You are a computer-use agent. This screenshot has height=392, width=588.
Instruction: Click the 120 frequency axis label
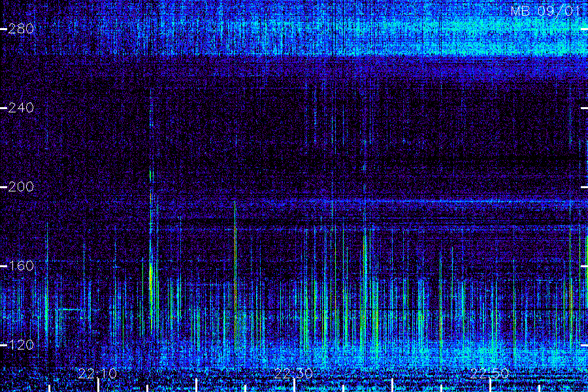pos(21,345)
